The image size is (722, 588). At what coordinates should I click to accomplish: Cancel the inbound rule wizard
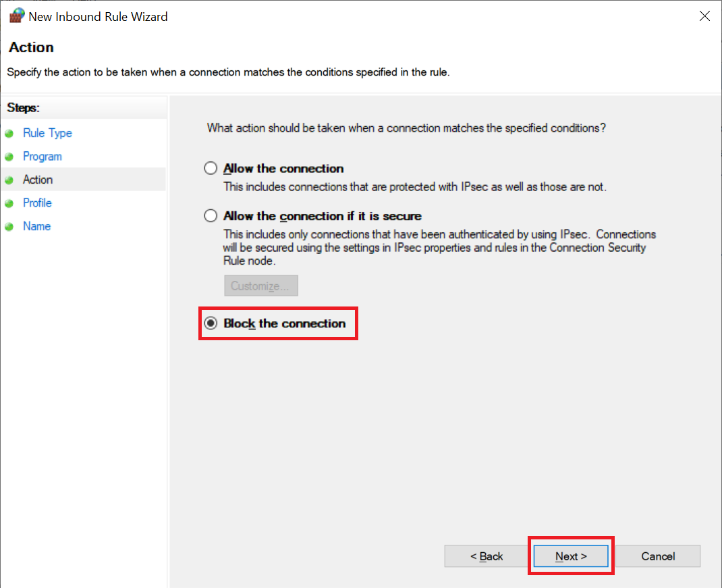click(658, 556)
